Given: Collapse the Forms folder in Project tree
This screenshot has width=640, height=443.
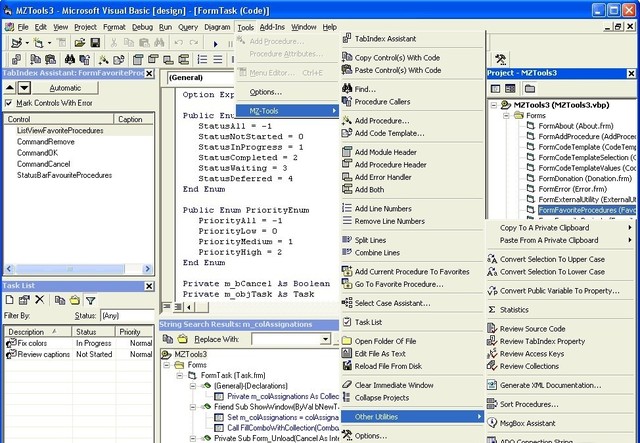Looking at the screenshot, I should click(x=506, y=116).
